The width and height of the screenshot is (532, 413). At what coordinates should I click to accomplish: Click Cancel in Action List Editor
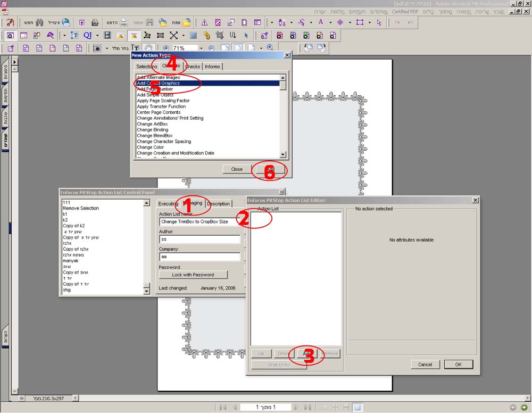(425, 364)
